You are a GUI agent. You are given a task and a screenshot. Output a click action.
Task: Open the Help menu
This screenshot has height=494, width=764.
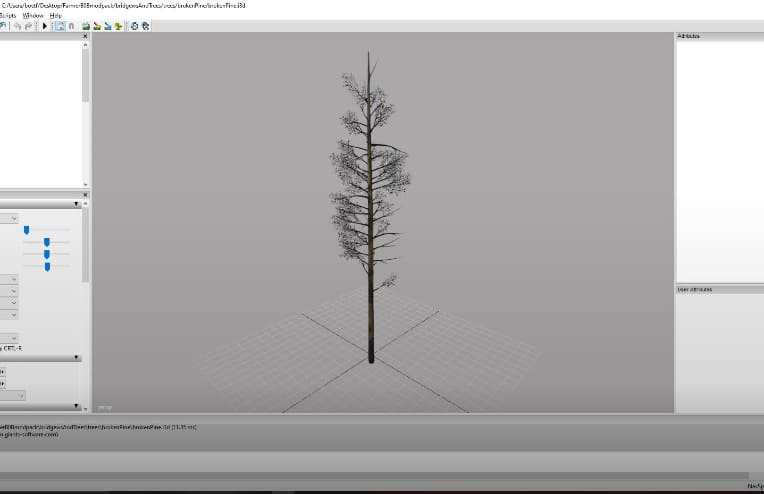[x=55, y=16]
